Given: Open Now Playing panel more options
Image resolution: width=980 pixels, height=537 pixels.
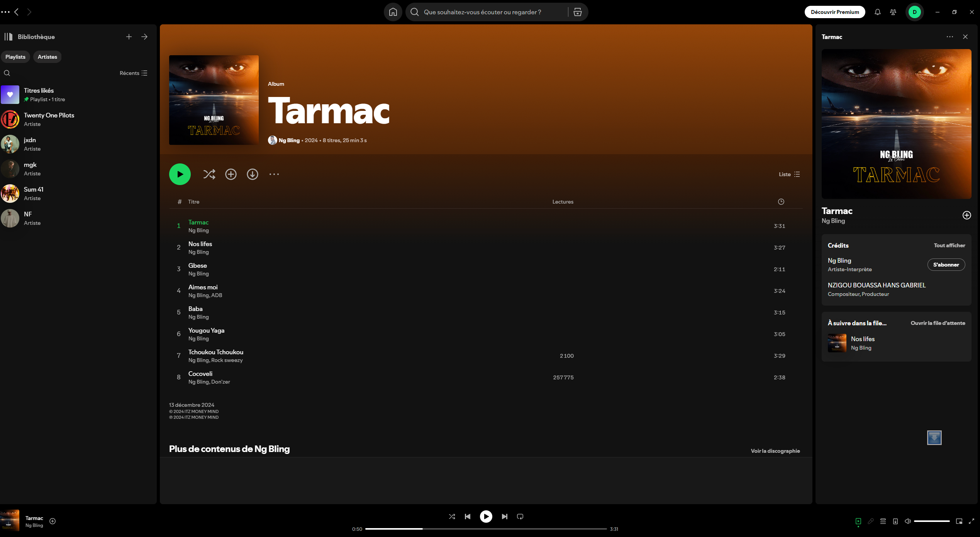Looking at the screenshot, I should [x=949, y=37].
